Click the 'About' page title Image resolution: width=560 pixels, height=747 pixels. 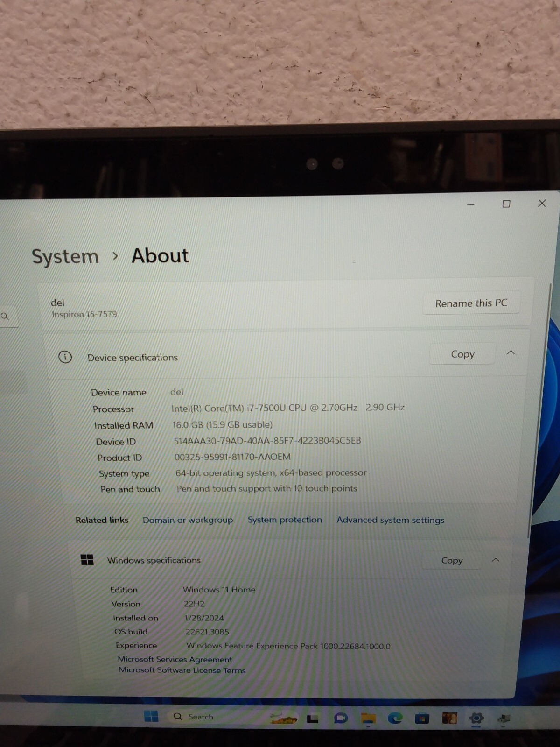pos(160,255)
